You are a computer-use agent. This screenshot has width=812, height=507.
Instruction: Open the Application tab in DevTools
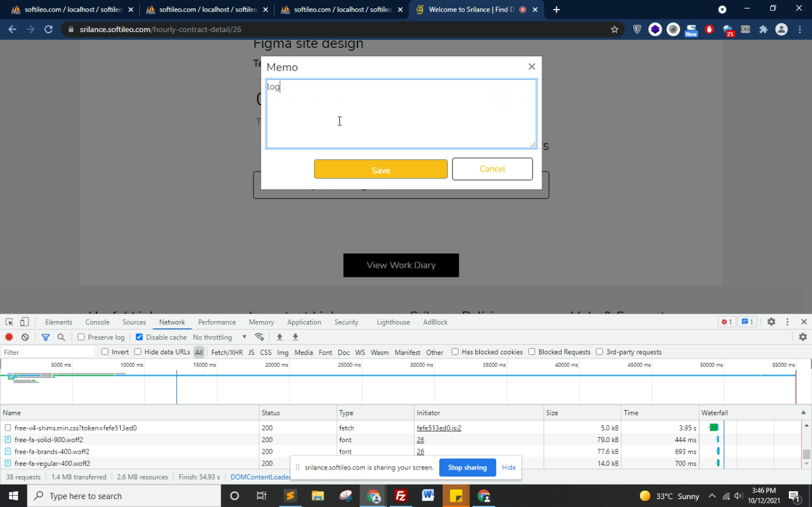point(304,322)
